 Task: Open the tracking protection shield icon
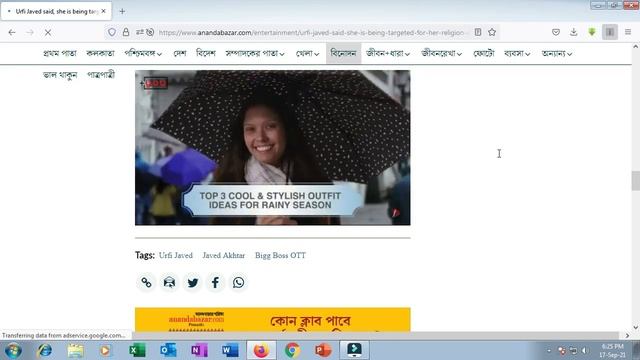[x=112, y=32]
